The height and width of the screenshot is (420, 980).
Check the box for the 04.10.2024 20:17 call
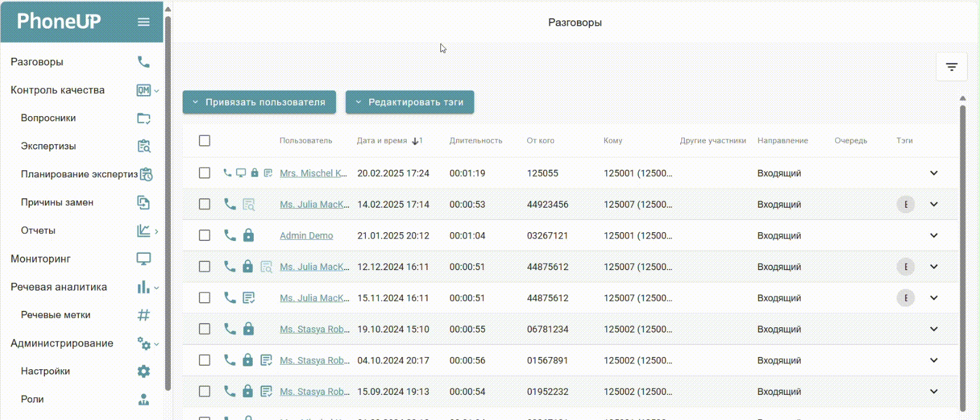[204, 360]
